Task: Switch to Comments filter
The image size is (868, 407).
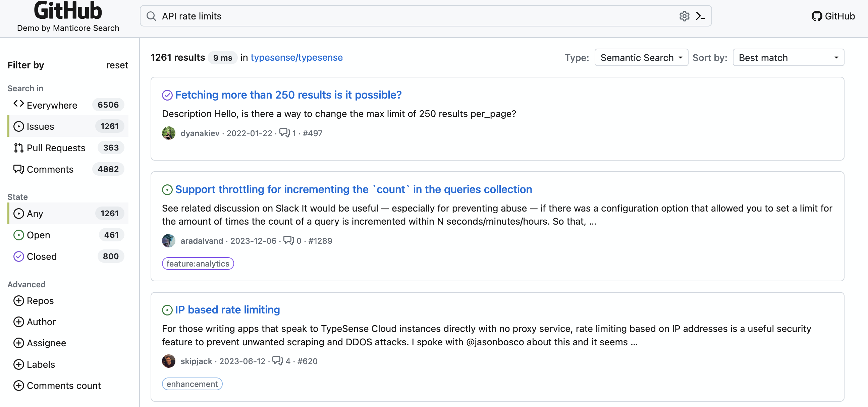Action: pyautogui.click(x=68, y=169)
